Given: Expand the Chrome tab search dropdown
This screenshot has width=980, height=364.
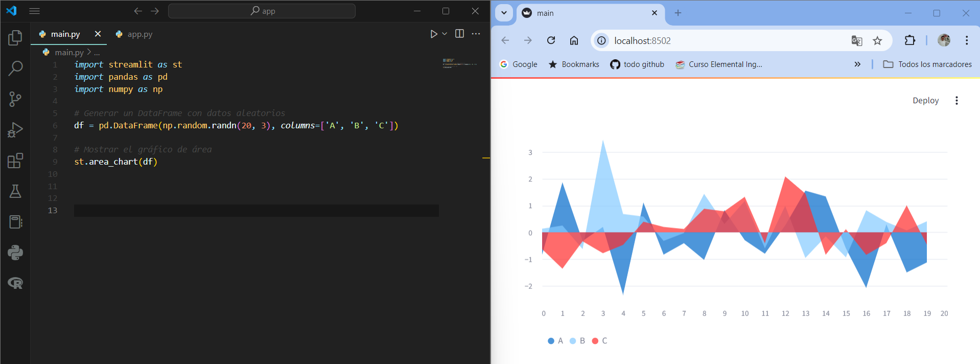Looking at the screenshot, I should [504, 13].
